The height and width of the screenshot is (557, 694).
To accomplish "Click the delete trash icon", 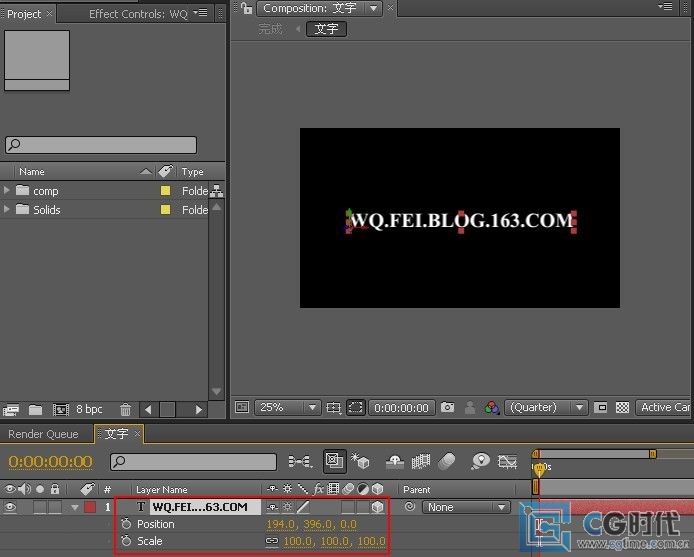I will (126, 410).
